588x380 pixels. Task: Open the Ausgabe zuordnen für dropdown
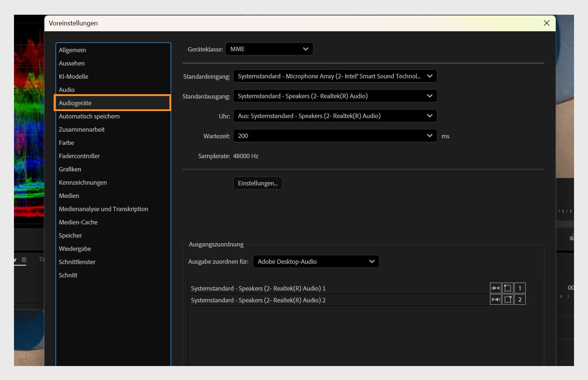(316, 262)
